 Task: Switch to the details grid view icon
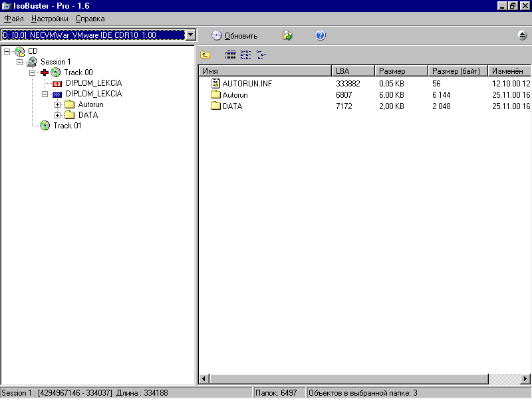[x=230, y=55]
